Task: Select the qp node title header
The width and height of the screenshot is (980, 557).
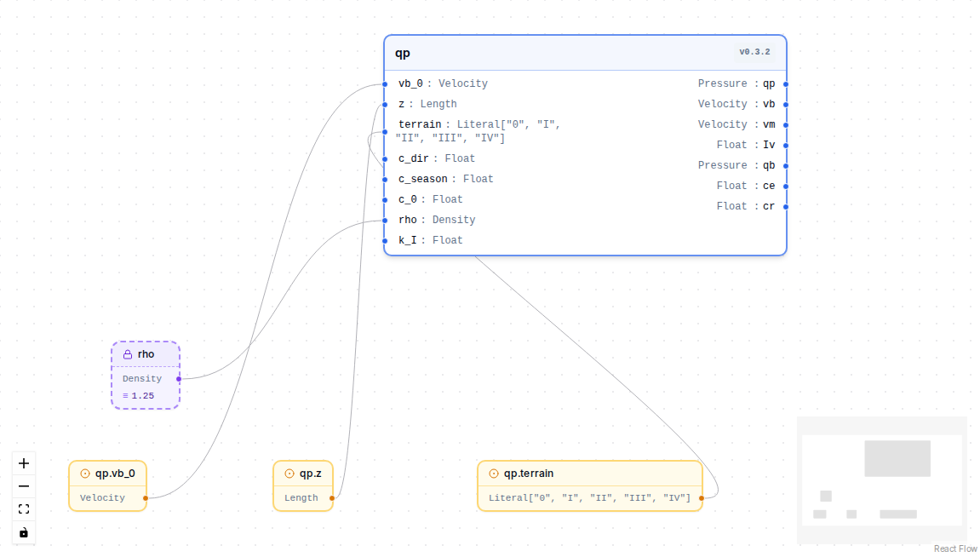Action: tap(585, 53)
